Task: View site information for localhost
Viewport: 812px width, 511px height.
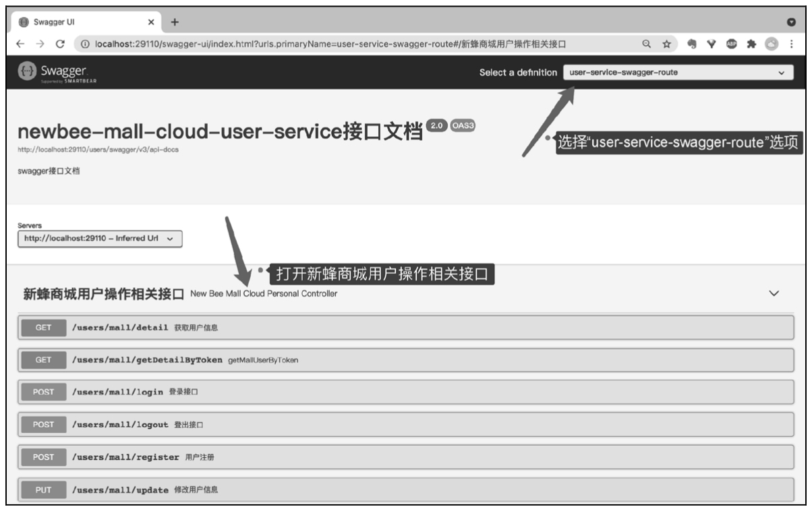Action: click(86, 44)
